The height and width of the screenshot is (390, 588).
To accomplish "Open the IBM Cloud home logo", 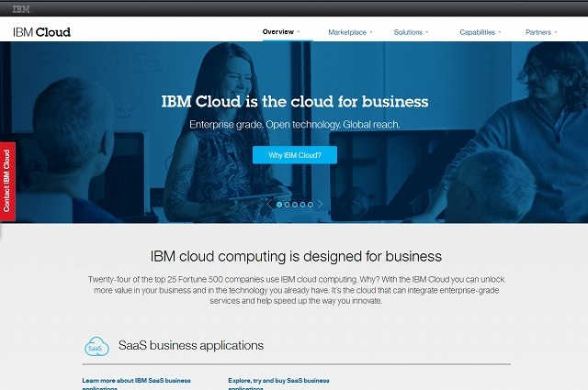I will click(41, 32).
